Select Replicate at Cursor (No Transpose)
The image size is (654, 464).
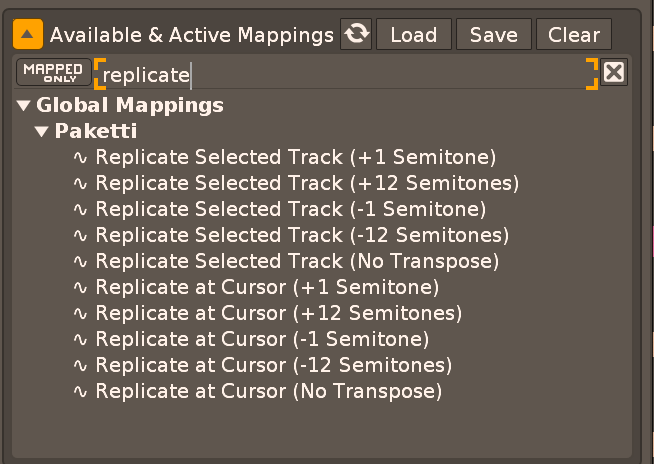pyautogui.click(x=268, y=391)
